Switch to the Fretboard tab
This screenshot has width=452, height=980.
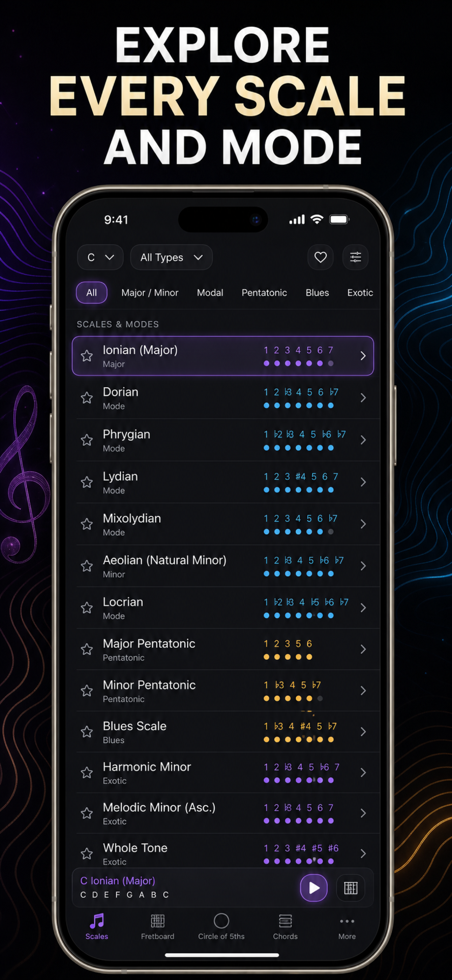[x=158, y=927]
